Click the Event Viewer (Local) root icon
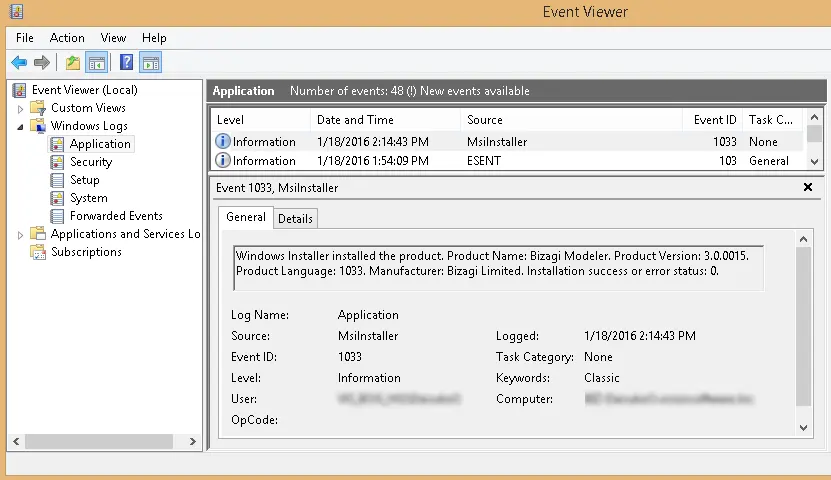The height and width of the screenshot is (480, 831). [19, 90]
